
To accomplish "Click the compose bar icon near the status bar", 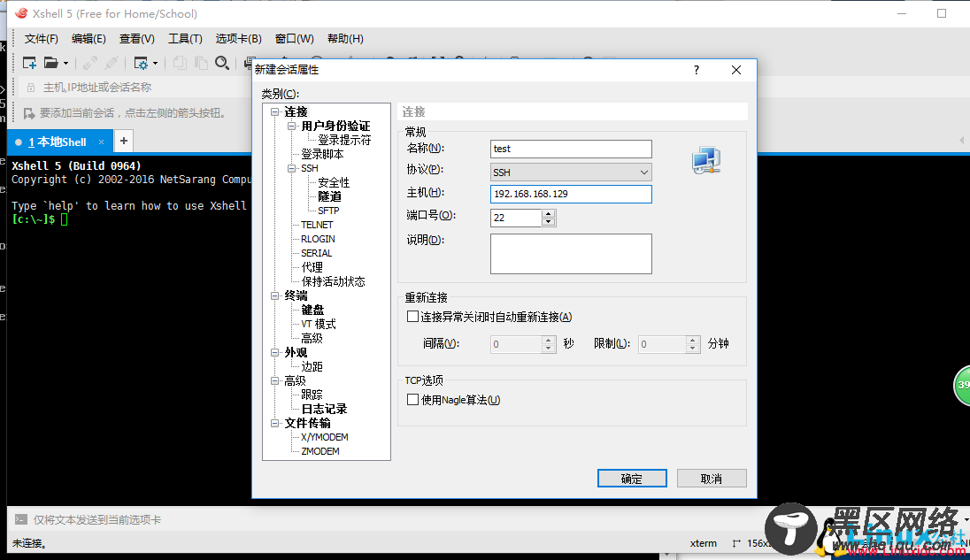I will click(21, 520).
